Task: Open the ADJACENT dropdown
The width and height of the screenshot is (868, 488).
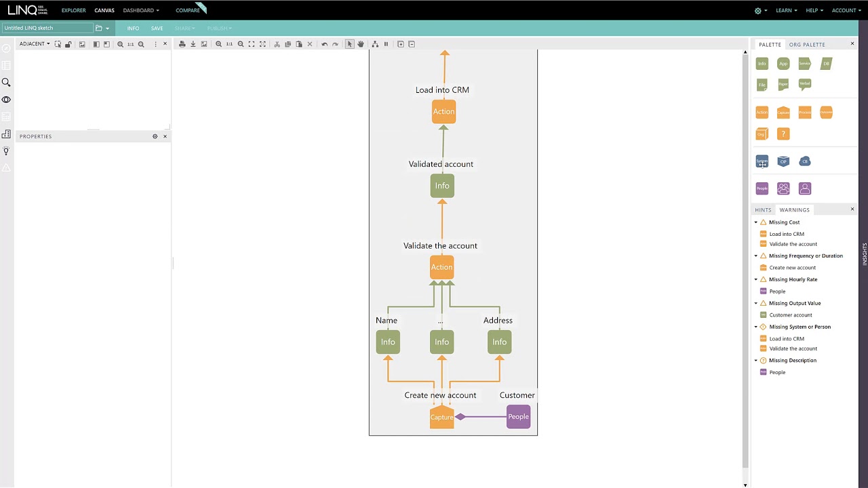Action: coord(35,44)
